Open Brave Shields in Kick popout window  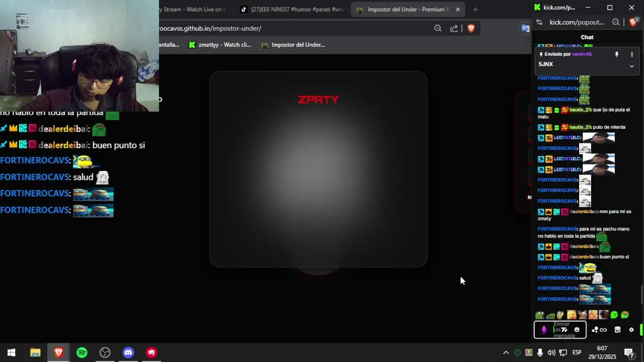(x=633, y=22)
